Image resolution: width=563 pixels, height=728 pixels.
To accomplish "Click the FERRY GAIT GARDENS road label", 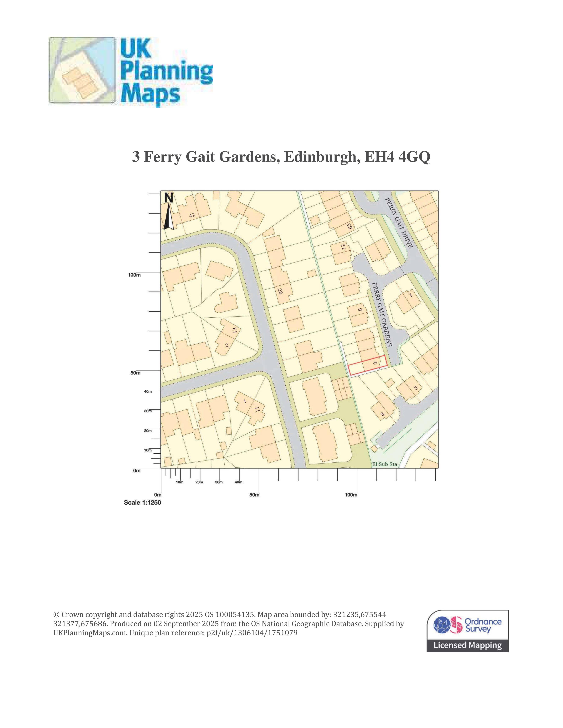I will [382, 315].
